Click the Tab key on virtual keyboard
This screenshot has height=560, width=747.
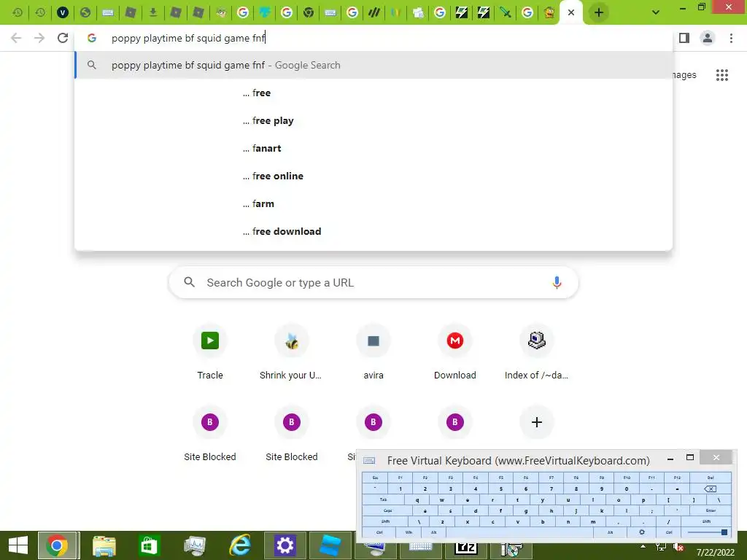[x=383, y=499]
